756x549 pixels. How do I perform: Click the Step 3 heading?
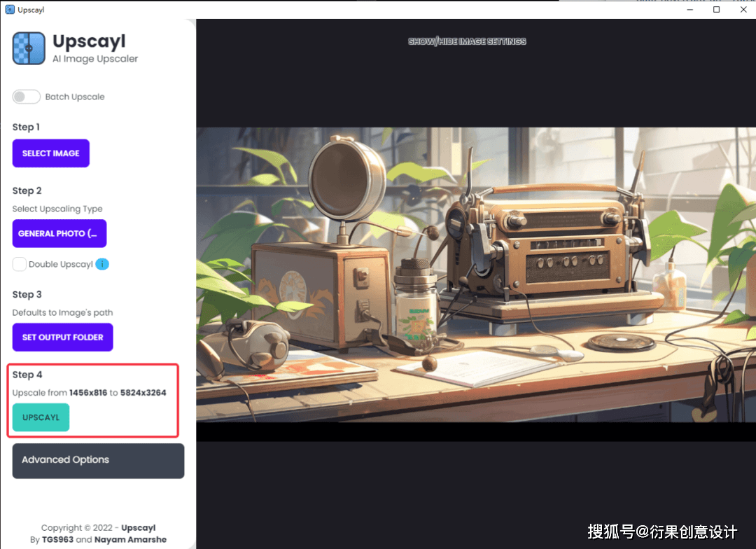pos(27,294)
